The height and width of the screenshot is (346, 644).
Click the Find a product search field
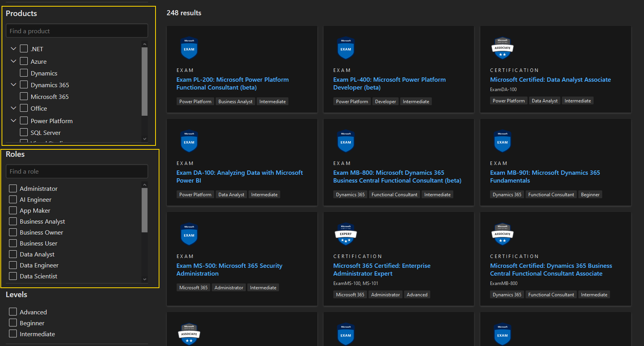[x=77, y=31]
